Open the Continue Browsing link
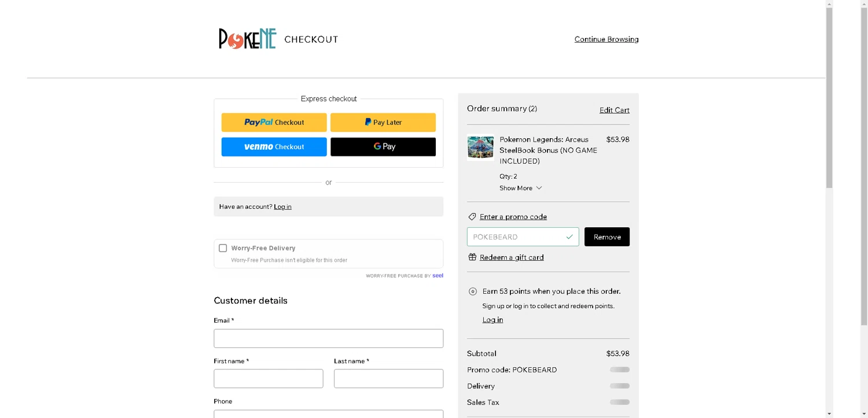 pos(606,39)
